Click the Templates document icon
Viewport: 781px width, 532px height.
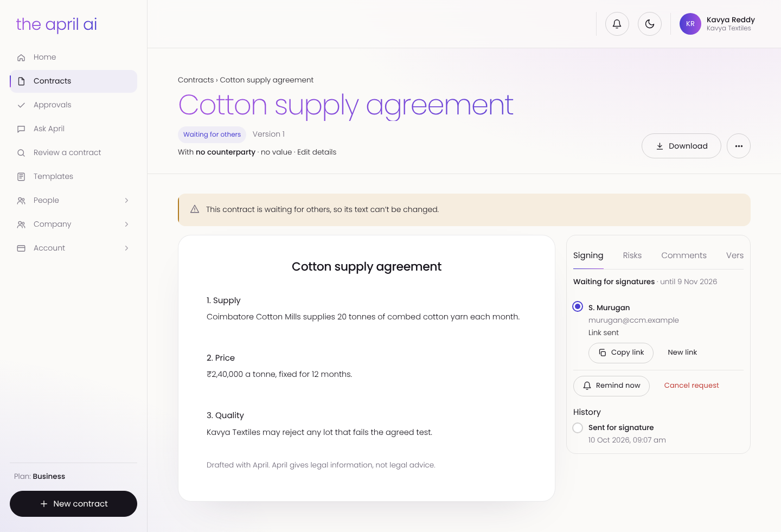21,177
